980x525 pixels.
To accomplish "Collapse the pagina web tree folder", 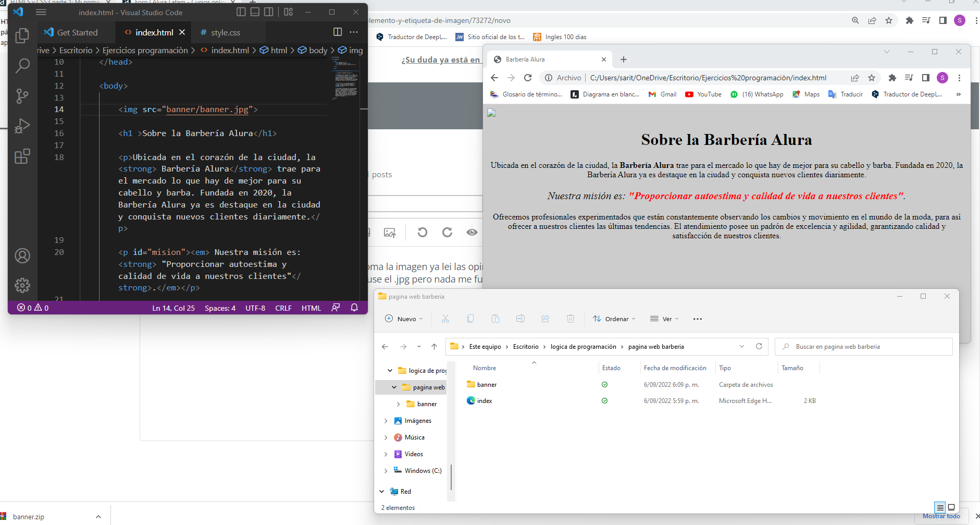I will (x=394, y=387).
